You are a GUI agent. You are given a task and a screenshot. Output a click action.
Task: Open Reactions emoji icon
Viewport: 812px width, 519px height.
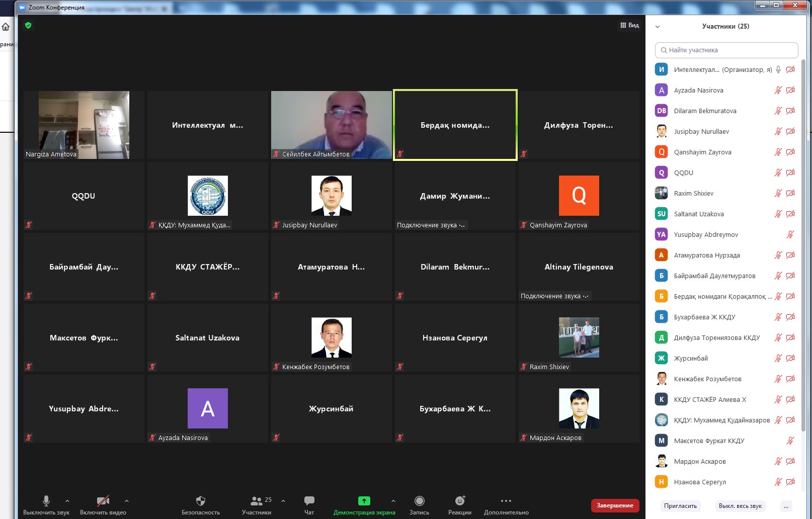coord(459,501)
